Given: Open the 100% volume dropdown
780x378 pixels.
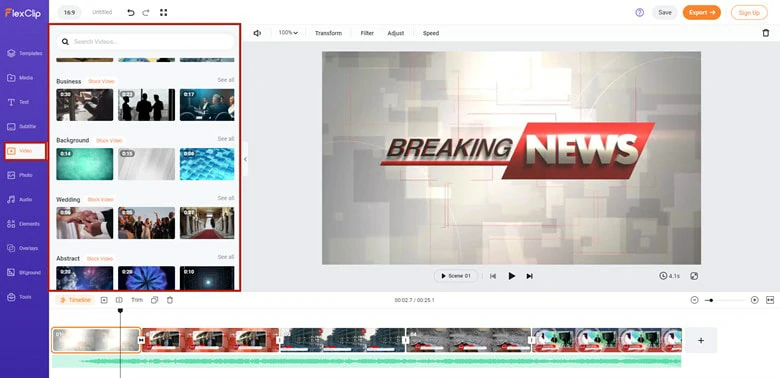Looking at the screenshot, I should (x=288, y=33).
